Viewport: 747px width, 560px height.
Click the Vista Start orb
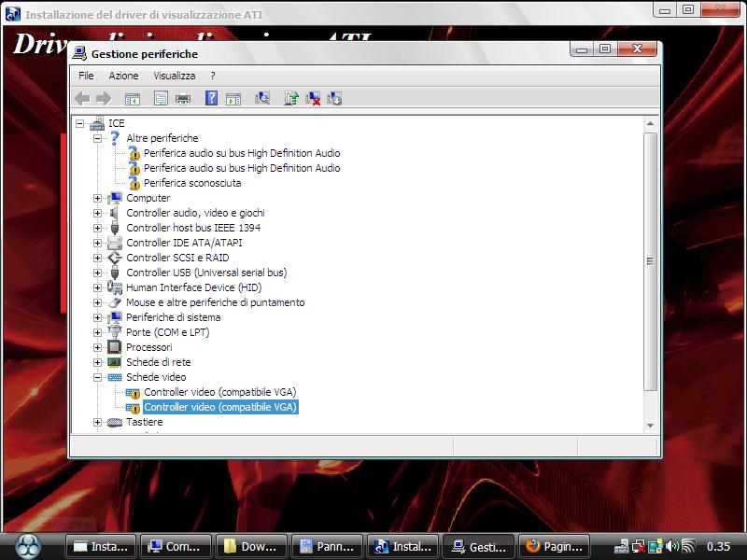pos(28,546)
